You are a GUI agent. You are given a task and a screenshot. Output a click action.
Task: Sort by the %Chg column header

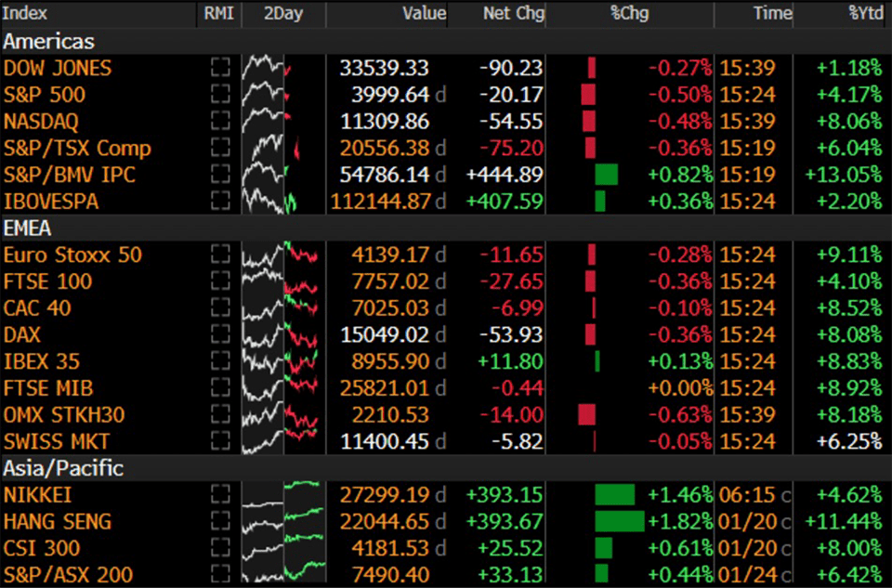point(629,13)
